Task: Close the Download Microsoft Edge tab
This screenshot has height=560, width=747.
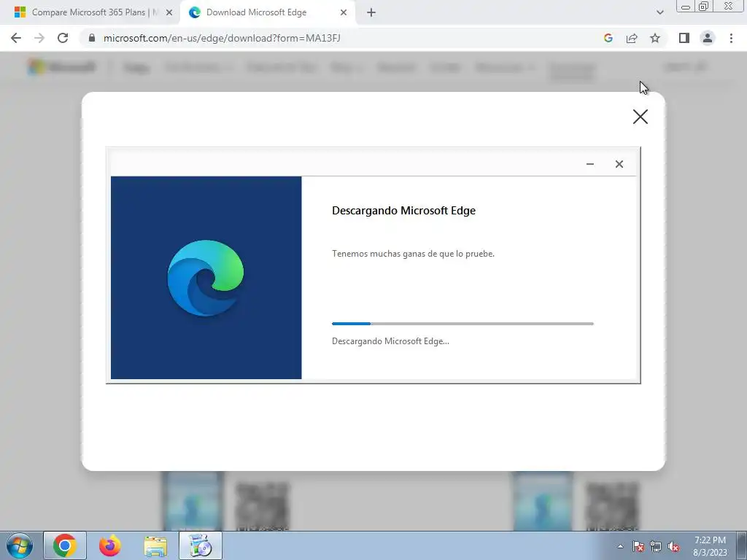Action: point(344,13)
